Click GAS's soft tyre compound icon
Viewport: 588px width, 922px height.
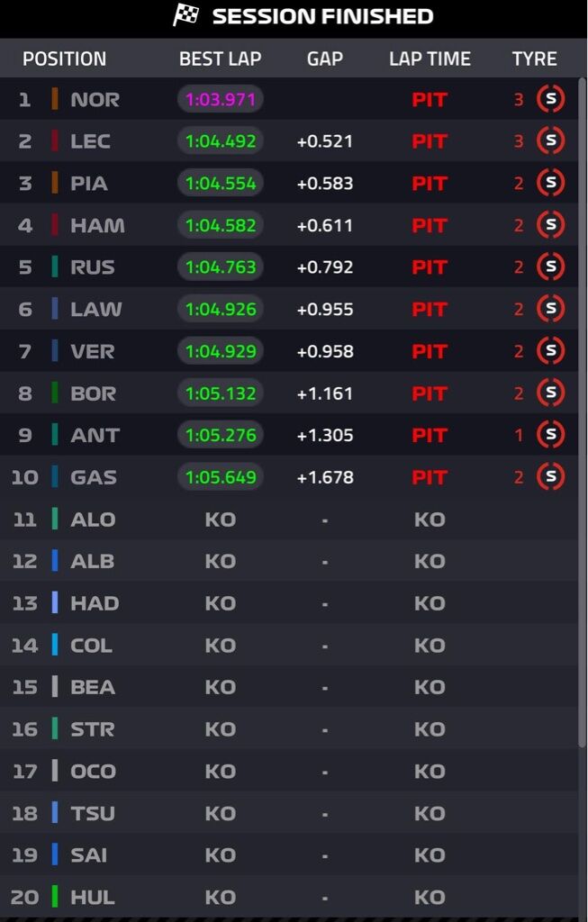(x=550, y=477)
